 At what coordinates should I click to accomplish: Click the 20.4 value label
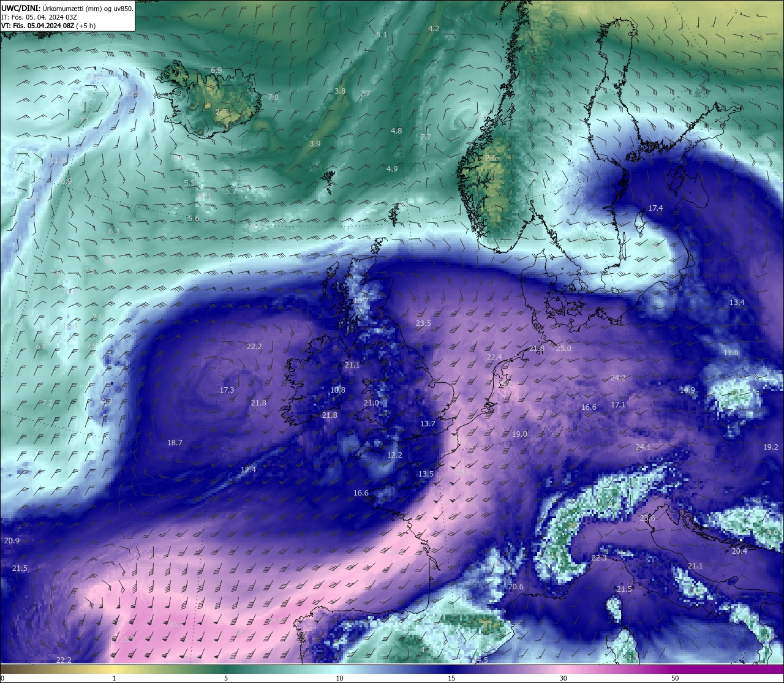point(739,551)
